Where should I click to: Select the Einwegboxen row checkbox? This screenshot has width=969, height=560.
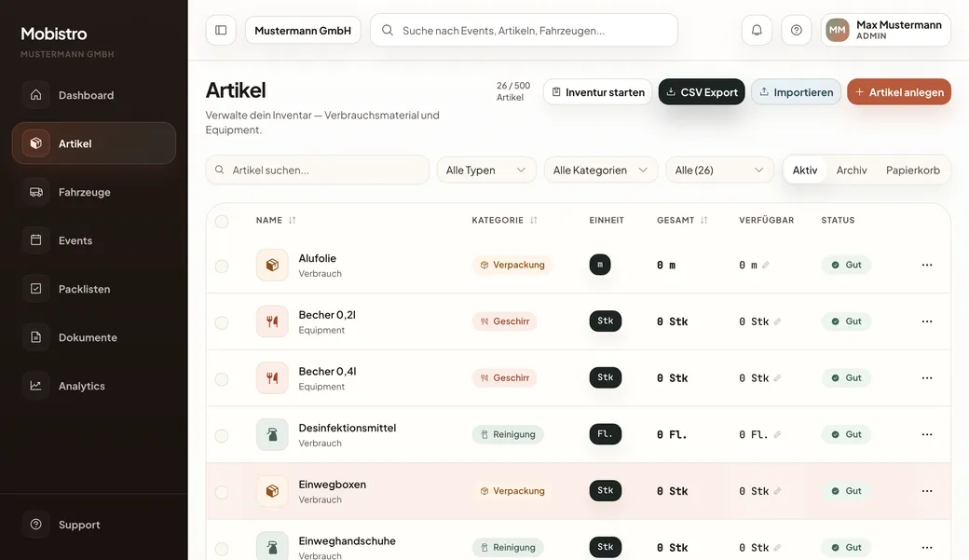222,493
